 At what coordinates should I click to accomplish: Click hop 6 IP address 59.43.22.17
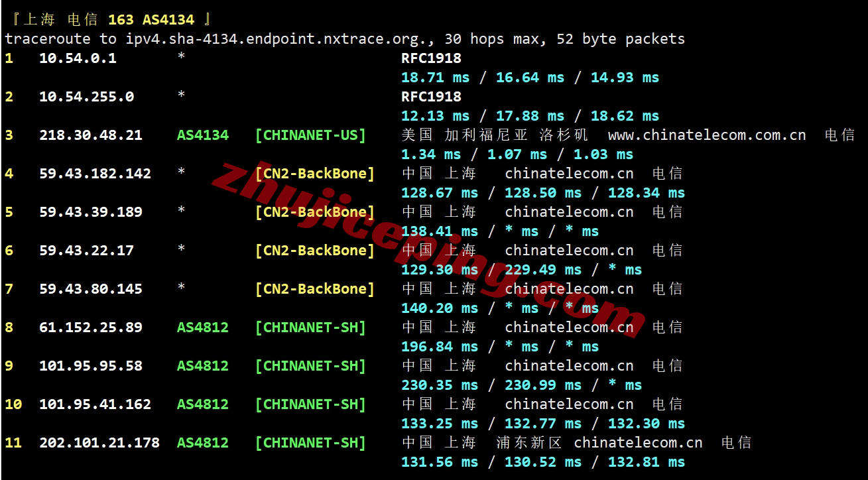coord(86,251)
